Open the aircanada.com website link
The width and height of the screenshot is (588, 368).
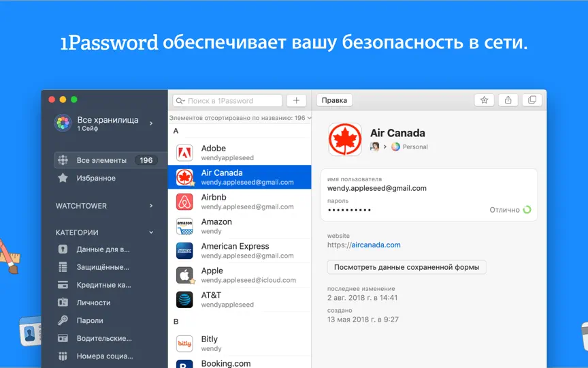[x=376, y=245]
